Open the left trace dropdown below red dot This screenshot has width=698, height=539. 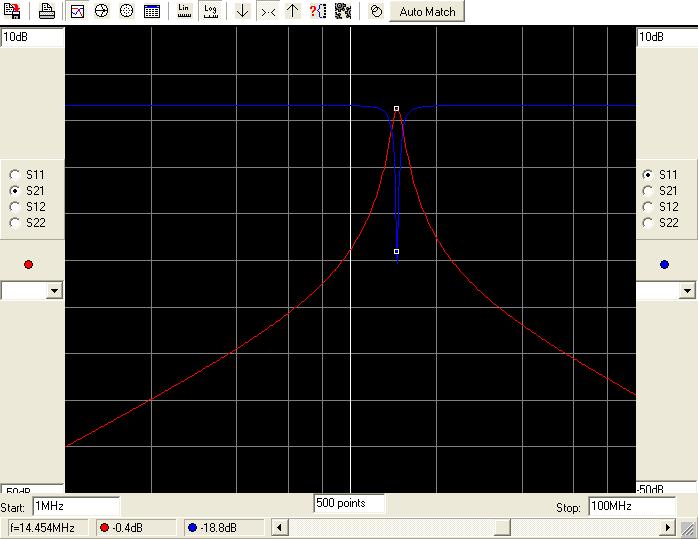coord(54,291)
